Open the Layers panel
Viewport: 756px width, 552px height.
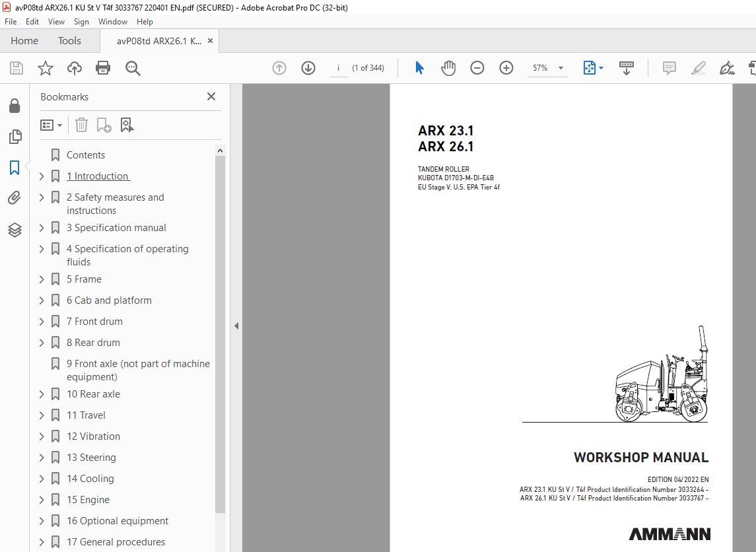tap(15, 230)
